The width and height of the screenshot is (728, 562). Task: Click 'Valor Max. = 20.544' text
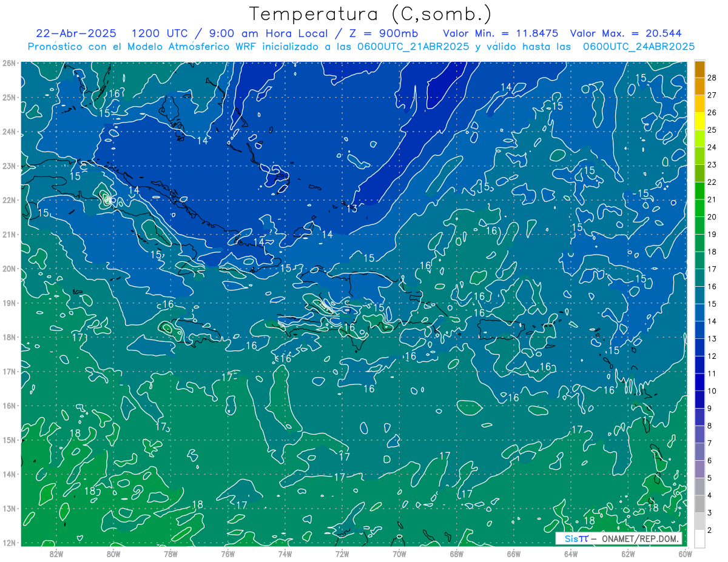(x=626, y=33)
